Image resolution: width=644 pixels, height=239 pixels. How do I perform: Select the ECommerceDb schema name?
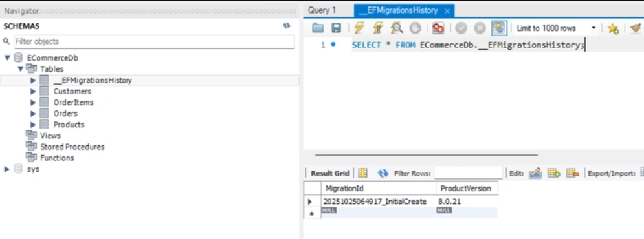click(x=52, y=58)
